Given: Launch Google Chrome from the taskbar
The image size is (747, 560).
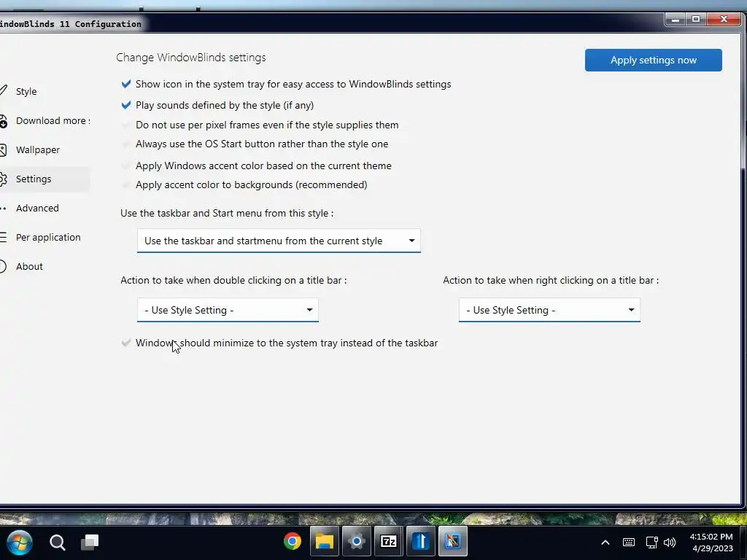Looking at the screenshot, I should pyautogui.click(x=292, y=542).
